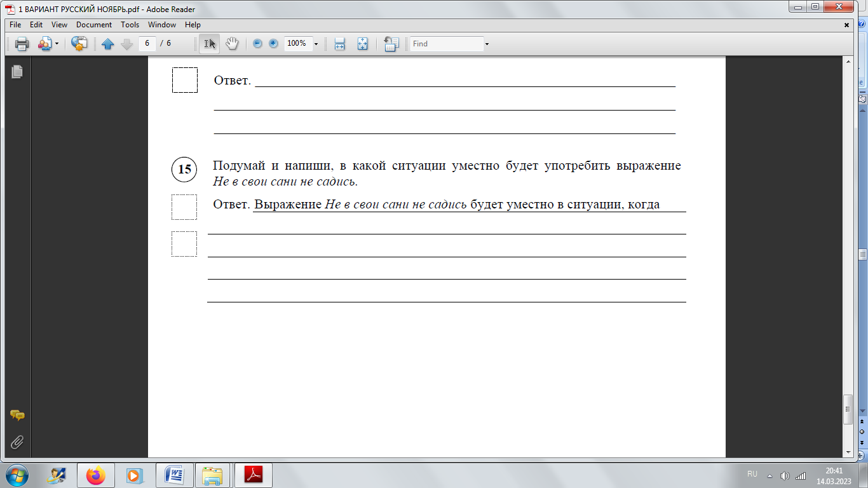Zoom out with the minus button
Screen dimensions: 868x488
257,43
